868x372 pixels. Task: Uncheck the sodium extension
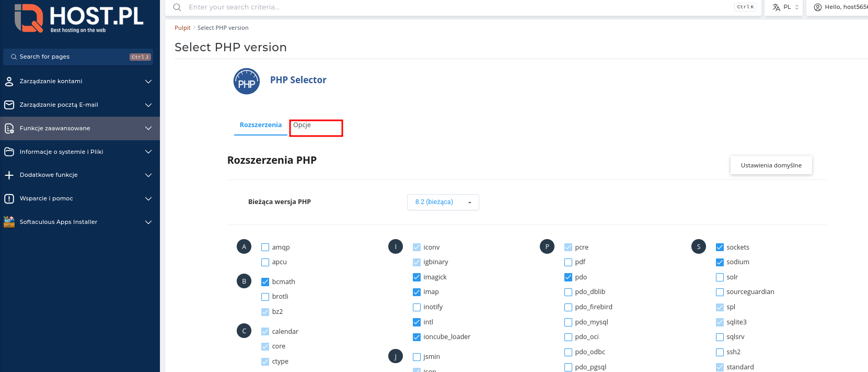[x=720, y=262]
